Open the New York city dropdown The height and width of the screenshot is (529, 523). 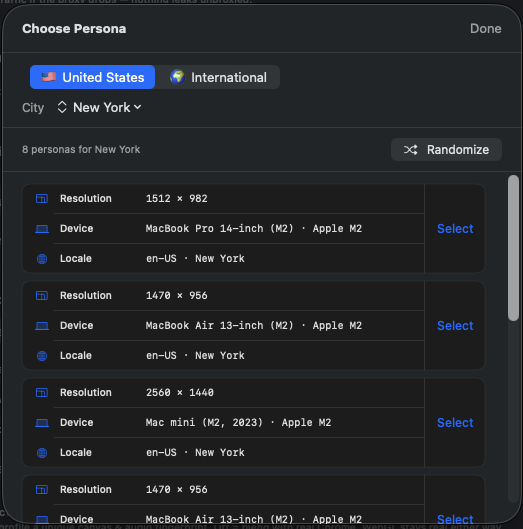pos(99,108)
